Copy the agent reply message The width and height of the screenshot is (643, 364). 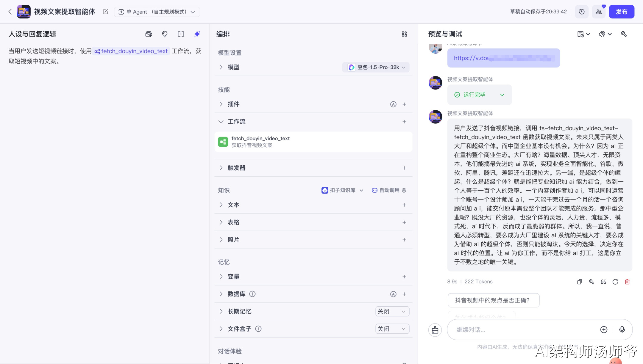[579, 282]
